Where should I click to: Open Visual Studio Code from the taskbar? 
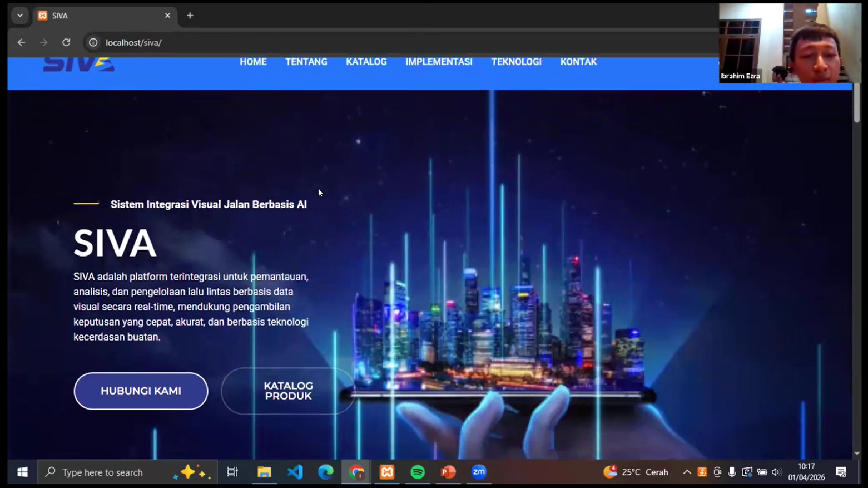pos(295,472)
